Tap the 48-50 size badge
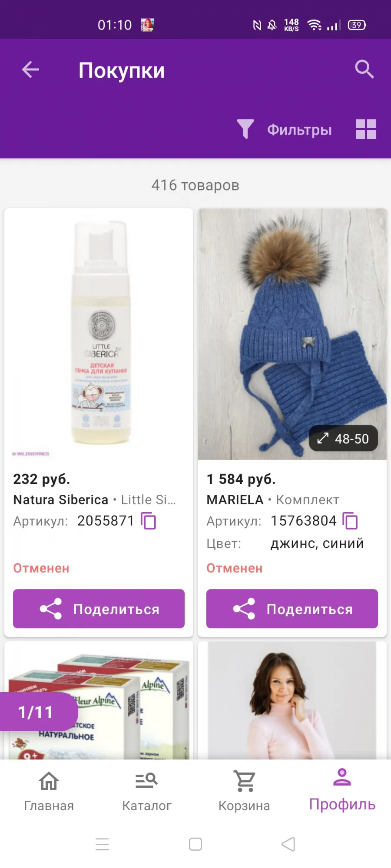This screenshot has width=391, height=868. click(x=343, y=438)
